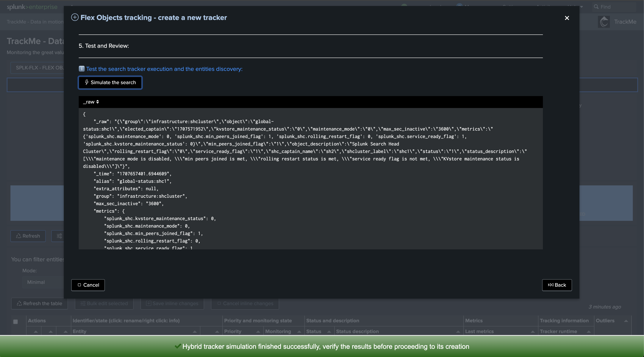644x357 pixels.
Task: Sort by Tracker runtime column arrow
Action: 589,332
